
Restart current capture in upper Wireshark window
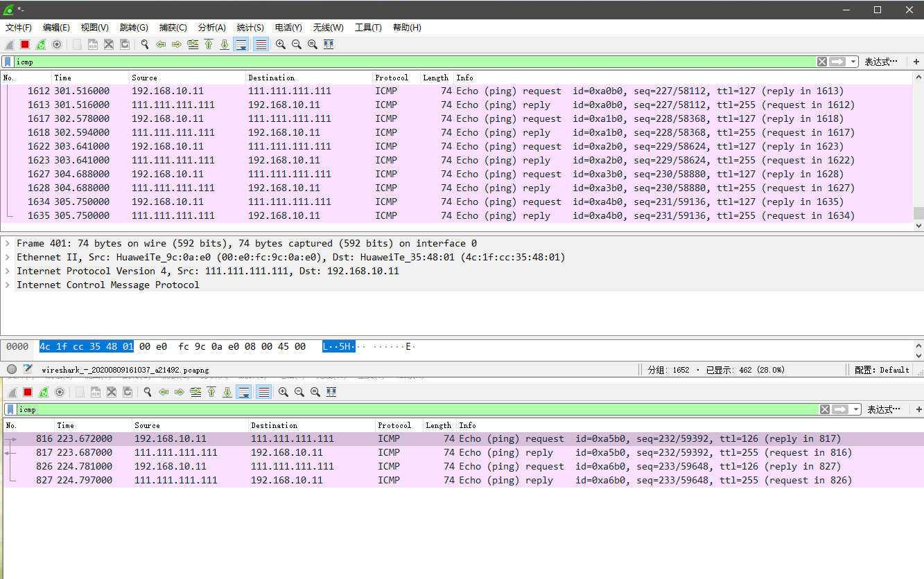41,44
